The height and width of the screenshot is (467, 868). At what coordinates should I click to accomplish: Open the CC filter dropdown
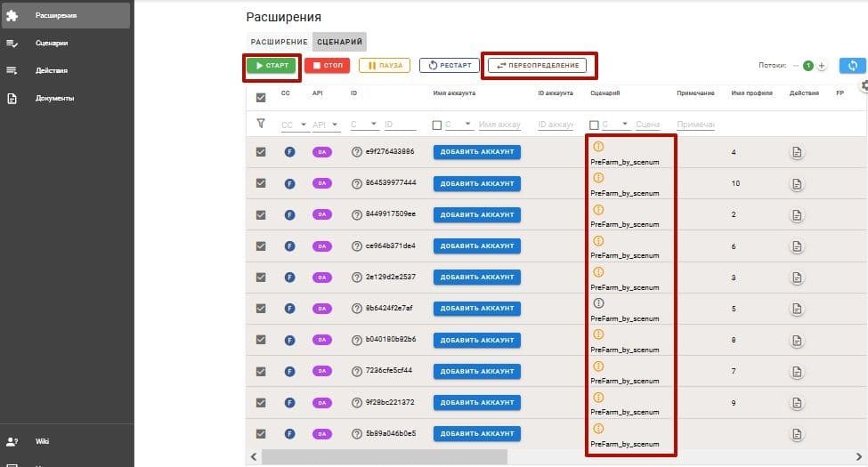304,125
